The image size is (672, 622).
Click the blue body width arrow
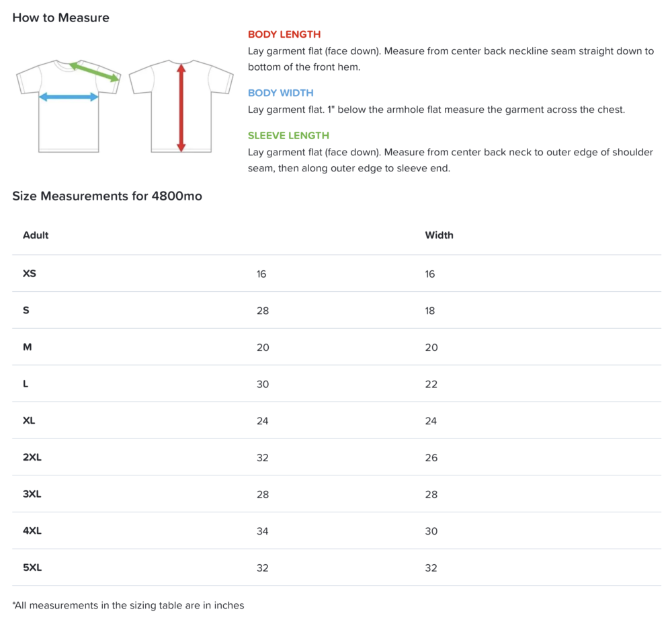pos(69,97)
